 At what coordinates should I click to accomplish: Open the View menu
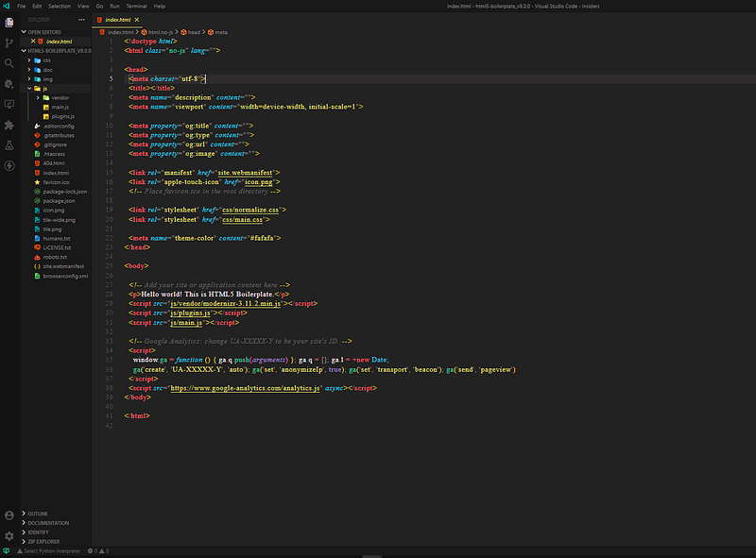point(83,7)
